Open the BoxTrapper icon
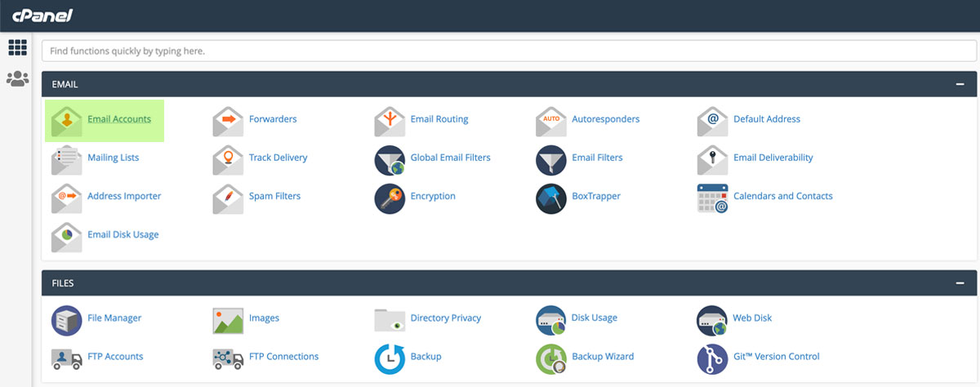The width and height of the screenshot is (980, 387). point(551,198)
